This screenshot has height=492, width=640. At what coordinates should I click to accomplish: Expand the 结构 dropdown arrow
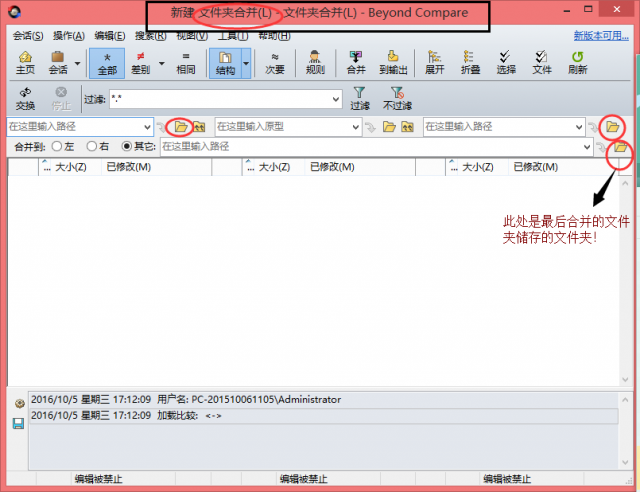pyautogui.click(x=246, y=63)
